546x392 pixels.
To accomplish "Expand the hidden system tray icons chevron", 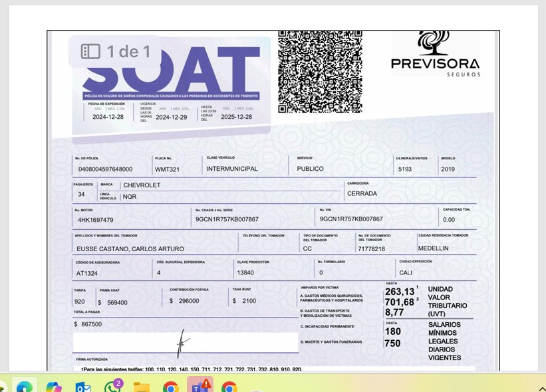I will (541, 388).
